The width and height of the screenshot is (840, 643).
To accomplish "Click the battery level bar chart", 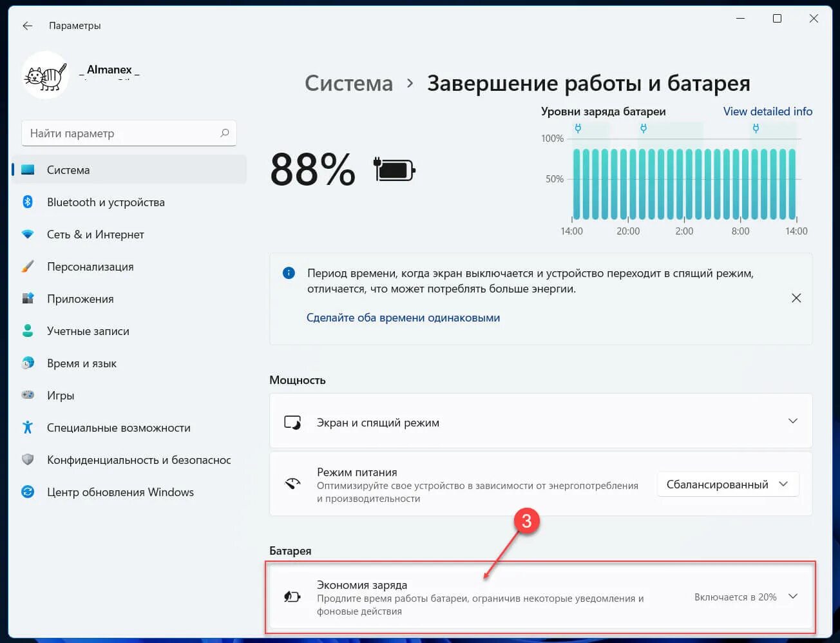I will click(684, 184).
